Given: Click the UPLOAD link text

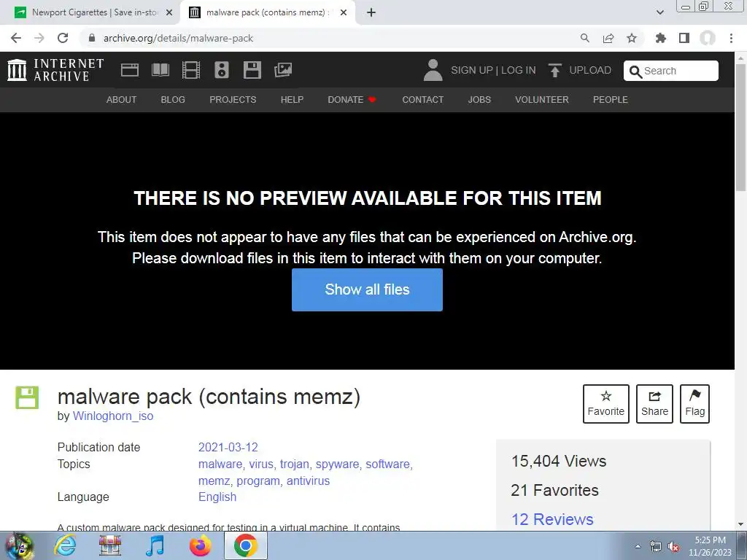Looking at the screenshot, I should 590,70.
